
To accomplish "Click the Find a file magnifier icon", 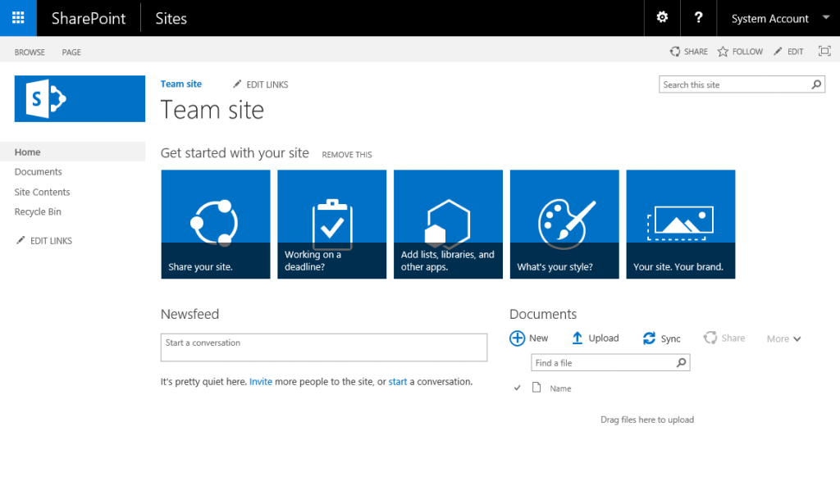I will [681, 362].
